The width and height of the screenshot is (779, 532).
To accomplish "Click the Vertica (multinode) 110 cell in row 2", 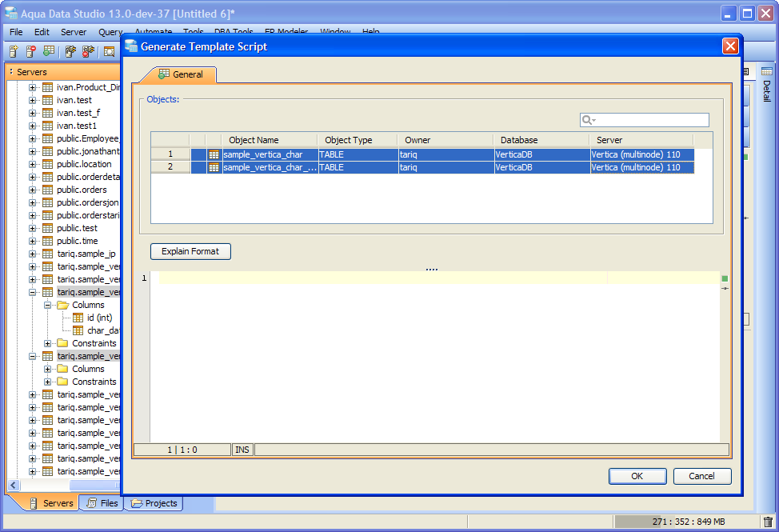I will (x=641, y=167).
